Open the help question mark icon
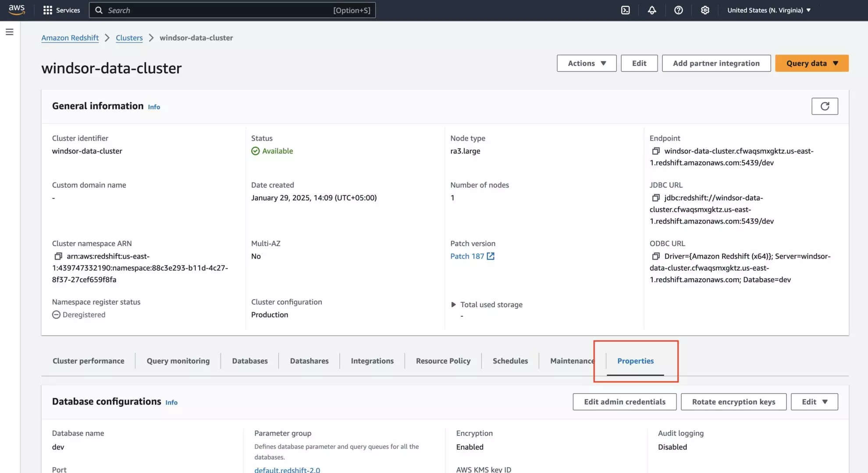The width and height of the screenshot is (868, 473). 678,10
